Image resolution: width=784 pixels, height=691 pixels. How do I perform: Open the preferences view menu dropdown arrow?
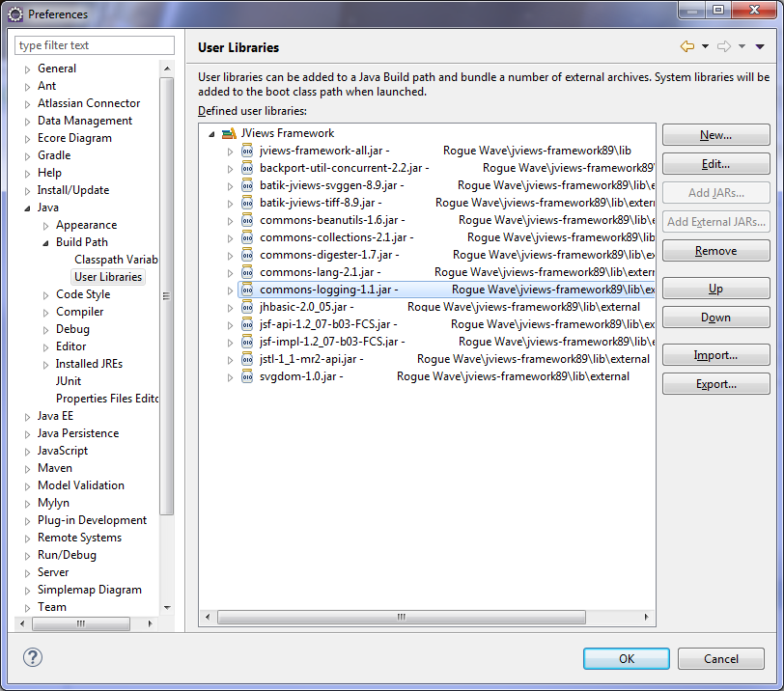click(760, 46)
